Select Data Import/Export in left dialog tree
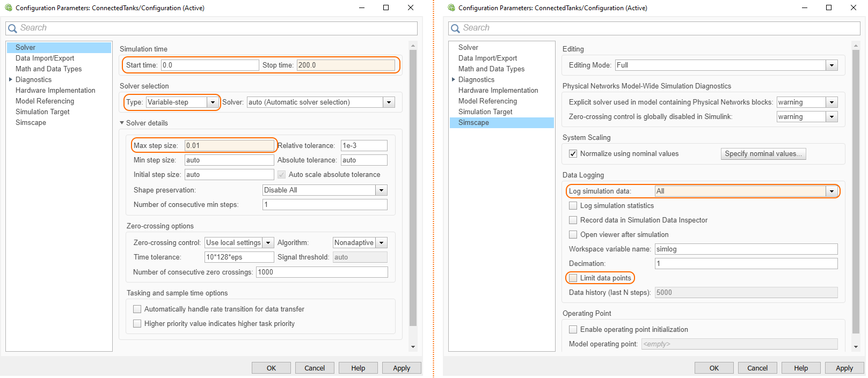This screenshot has height=378, width=868. (x=45, y=58)
